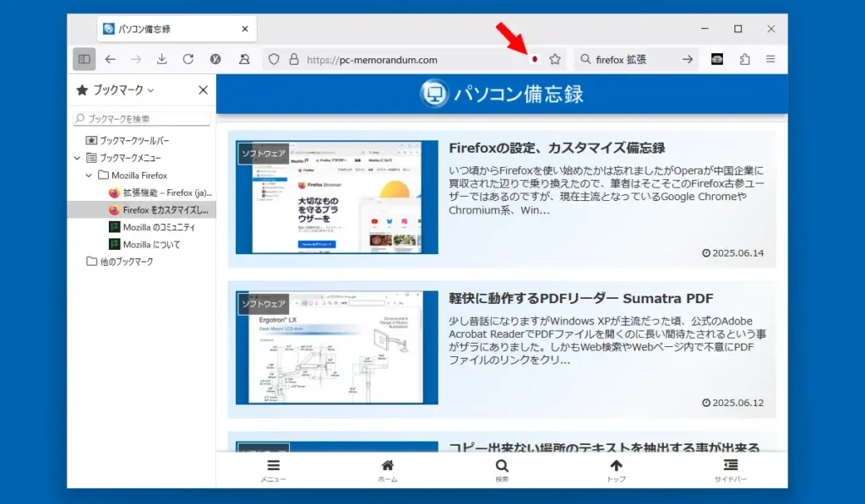Viewport: 865px width, 504px height.
Task: Open the downloads panel icon
Action: pyautogui.click(x=161, y=59)
